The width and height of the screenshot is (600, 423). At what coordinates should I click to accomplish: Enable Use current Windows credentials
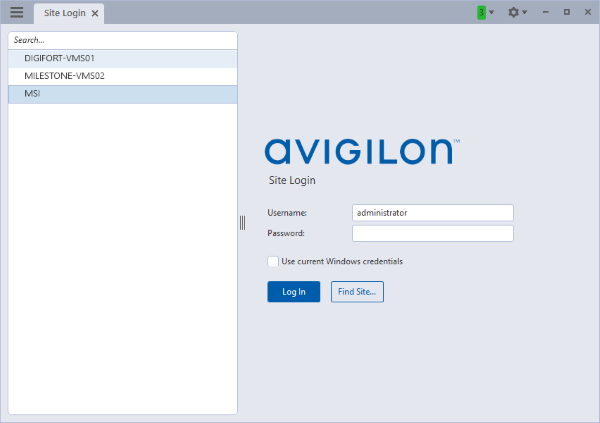click(273, 261)
